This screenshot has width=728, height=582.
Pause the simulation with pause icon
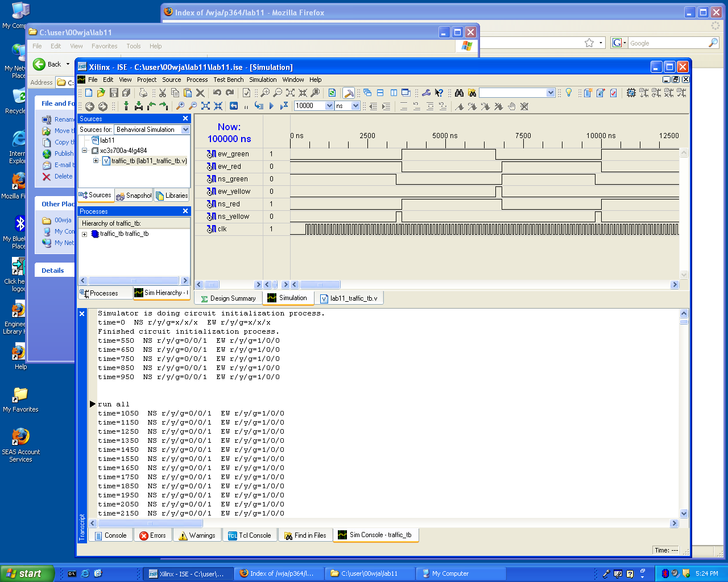pyautogui.click(x=246, y=106)
